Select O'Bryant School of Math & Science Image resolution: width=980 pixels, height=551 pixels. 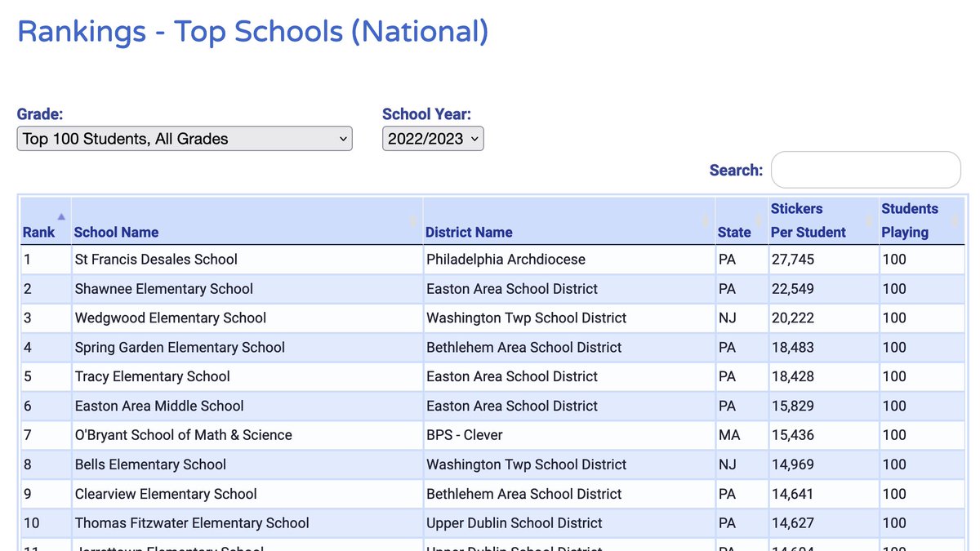(247, 435)
